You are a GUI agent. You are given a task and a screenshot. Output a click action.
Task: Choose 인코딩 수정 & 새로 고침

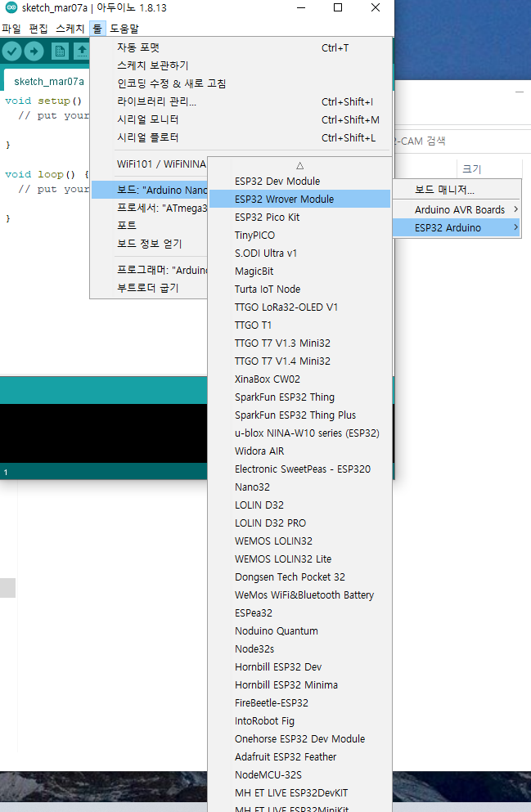(x=241, y=84)
